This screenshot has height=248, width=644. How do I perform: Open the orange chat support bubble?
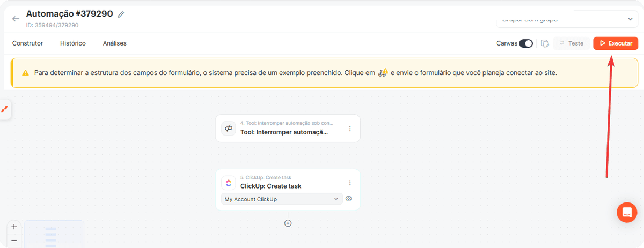click(x=627, y=212)
